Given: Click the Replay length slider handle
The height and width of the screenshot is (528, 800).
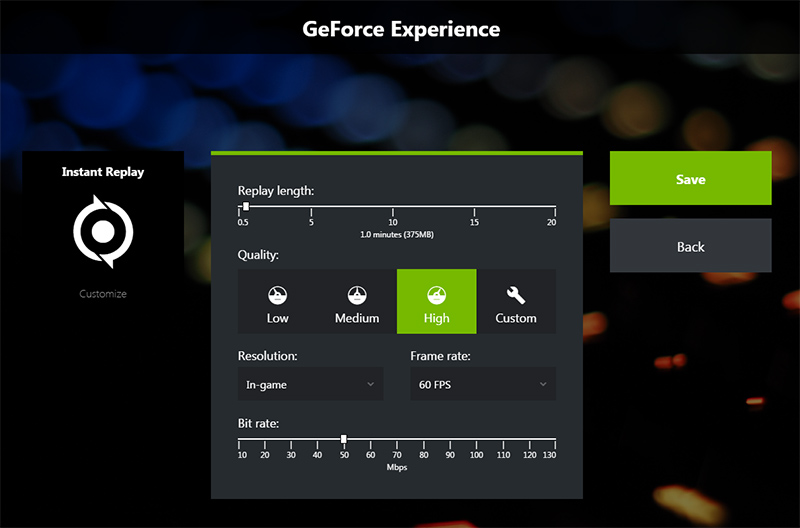Looking at the screenshot, I should (246, 207).
